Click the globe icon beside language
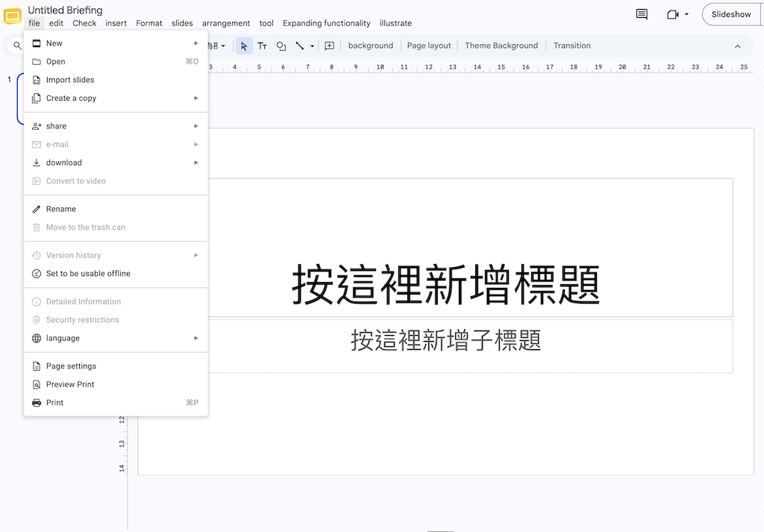The width and height of the screenshot is (764, 532). (37, 338)
